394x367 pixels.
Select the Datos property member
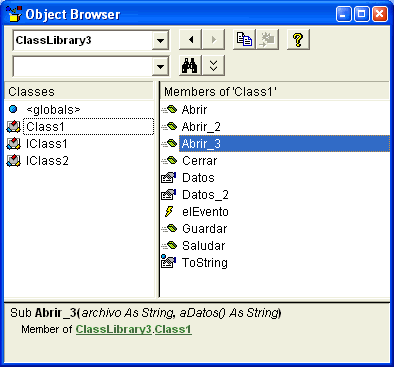point(198,178)
